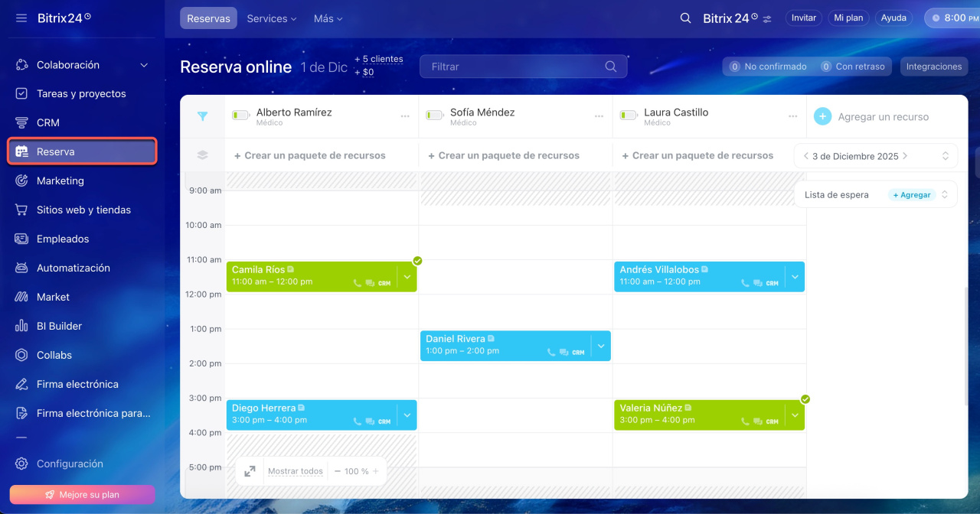Screen dimensions: 980x514
Task: Click Mejore su plan button
Action: (82, 495)
